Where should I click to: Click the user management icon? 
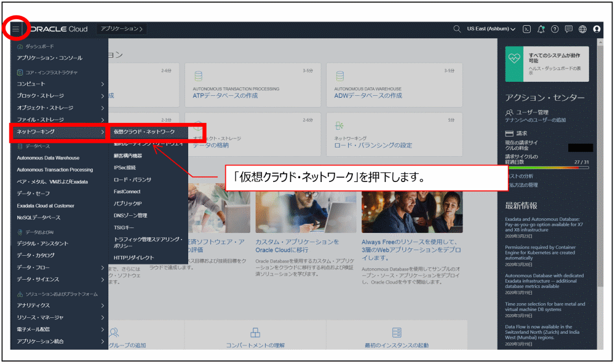509,113
